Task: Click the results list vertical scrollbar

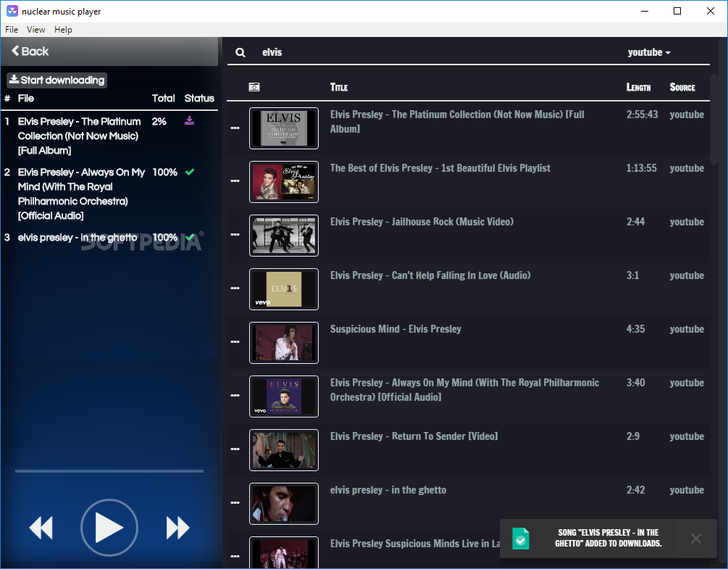Action: point(714,118)
